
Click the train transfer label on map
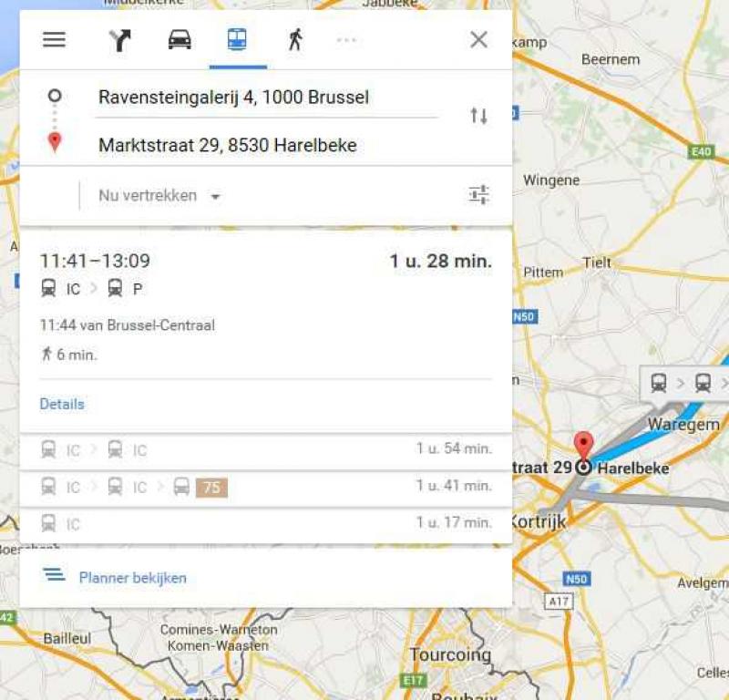pos(684,384)
